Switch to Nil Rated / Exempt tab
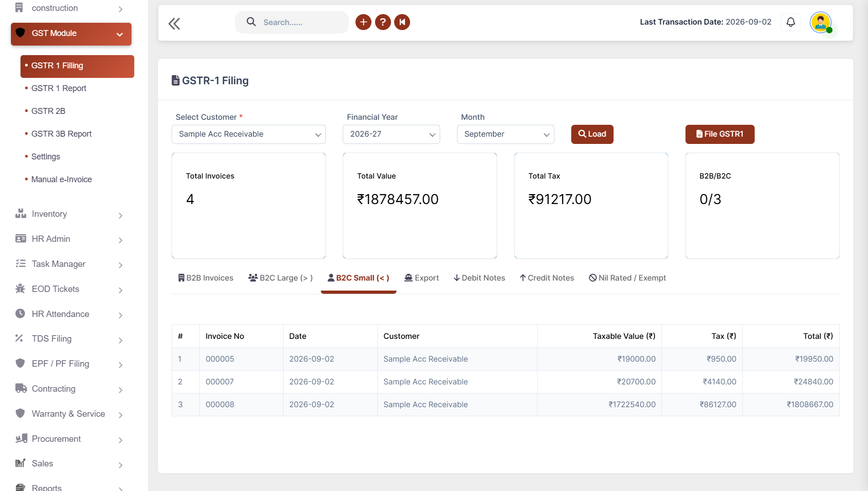Viewport: 868px width, 491px height. pyautogui.click(x=627, y=278)
